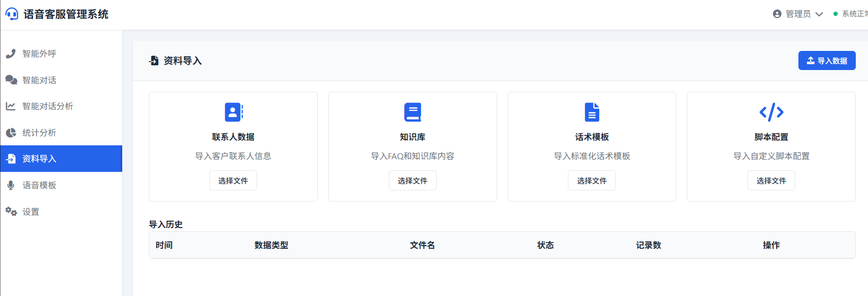
Task: Select the 资料导入 sidebar item
Action: (39, 159)
